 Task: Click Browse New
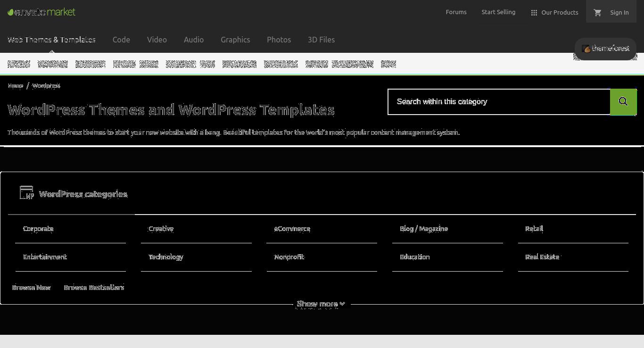(31, 288)
